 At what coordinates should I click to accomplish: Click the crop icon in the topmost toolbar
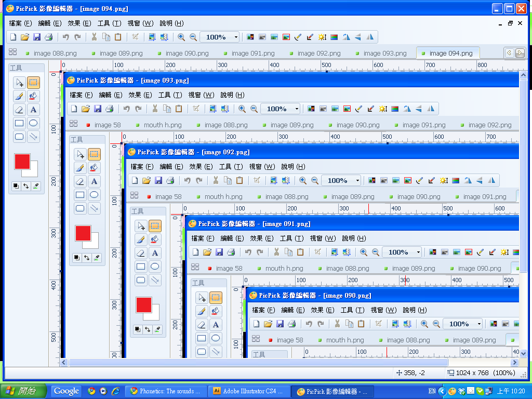coord(135,37)
